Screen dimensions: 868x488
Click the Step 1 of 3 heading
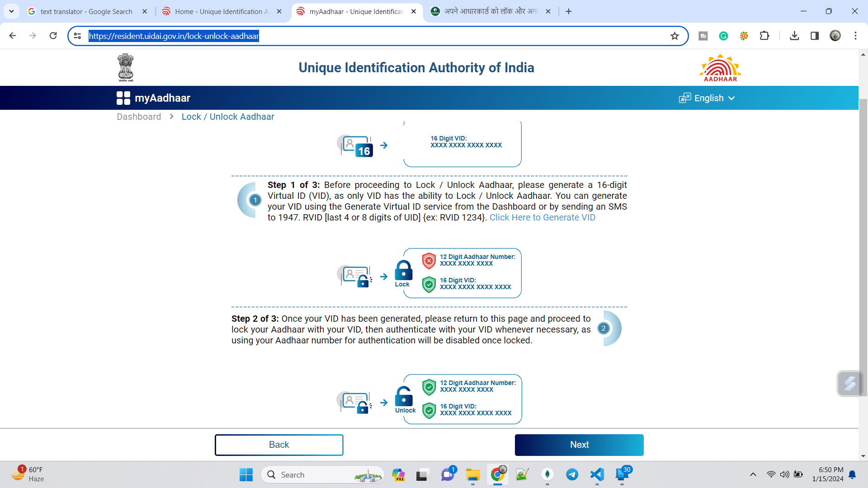tap(293, 185)
